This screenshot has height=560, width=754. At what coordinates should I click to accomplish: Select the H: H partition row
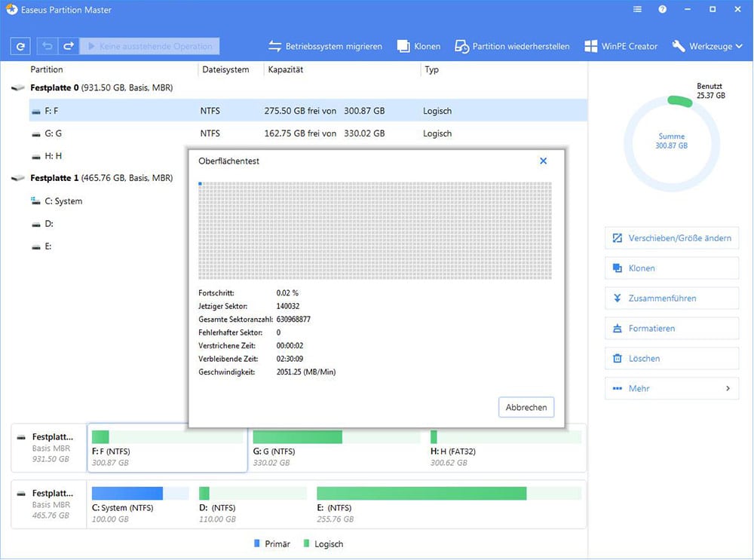[x=108, y=156]
